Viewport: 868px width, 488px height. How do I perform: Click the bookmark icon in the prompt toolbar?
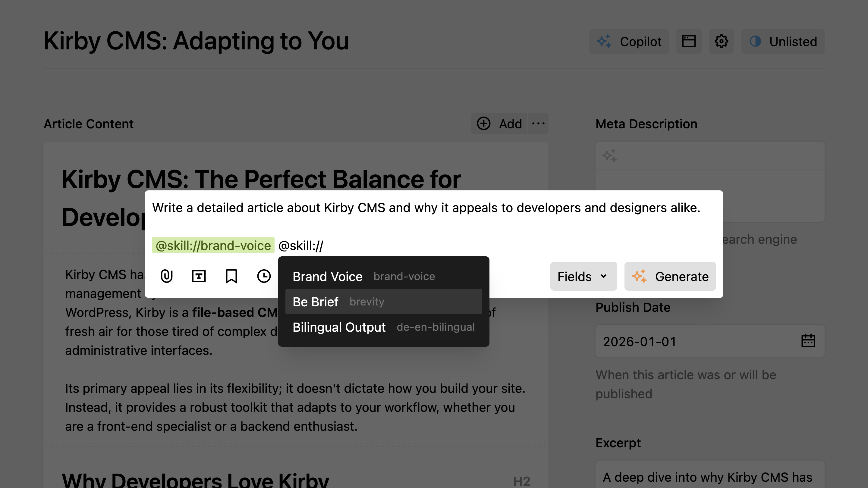(231, 276)
